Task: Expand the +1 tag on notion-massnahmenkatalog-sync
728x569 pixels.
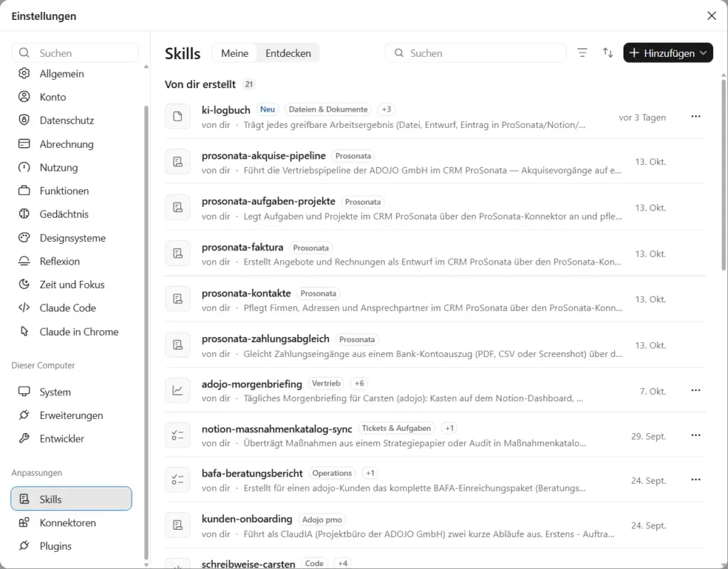Action: point(449,428)
